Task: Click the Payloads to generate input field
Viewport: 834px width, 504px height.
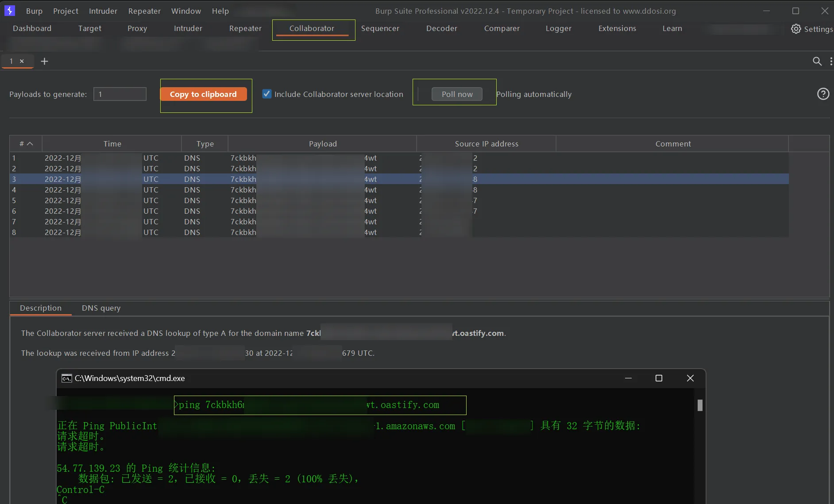Action: (x=120, y=94)
